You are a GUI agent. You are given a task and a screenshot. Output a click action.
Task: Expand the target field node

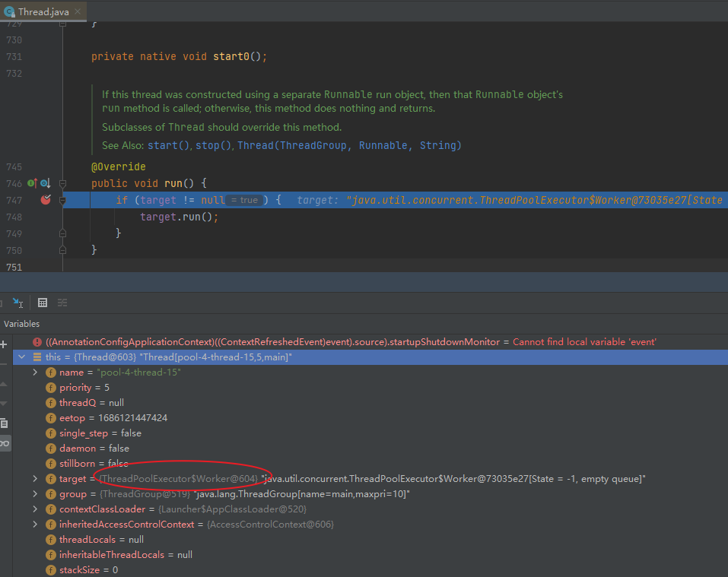35,479
